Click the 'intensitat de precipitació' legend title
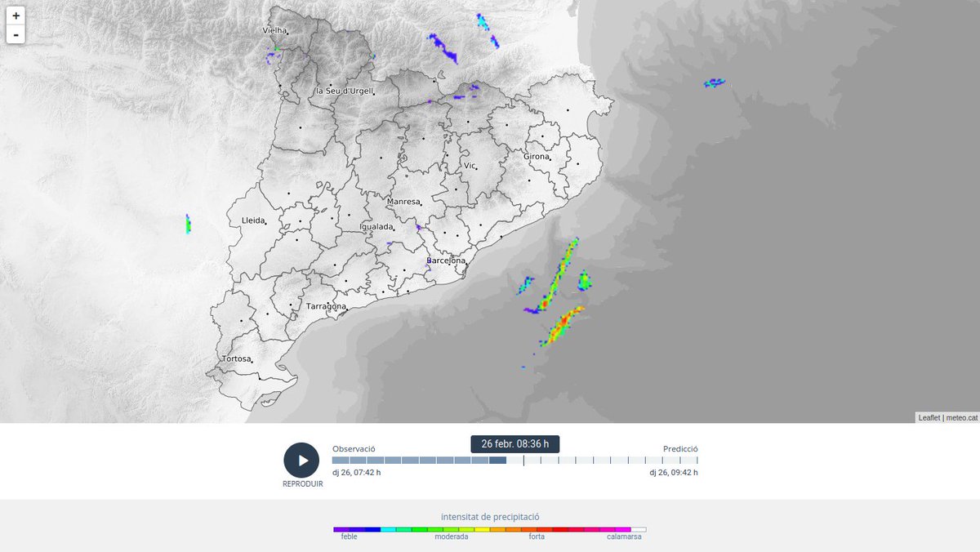The image size is (980, 552). [x=491, y=516]
